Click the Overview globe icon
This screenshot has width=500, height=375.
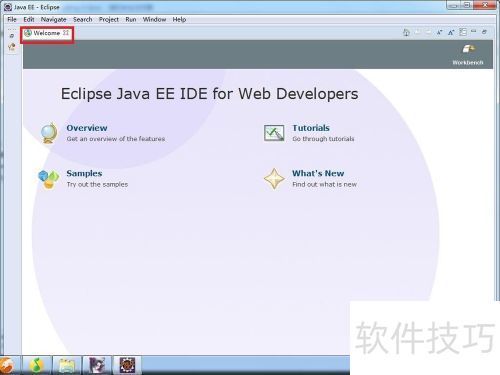coord(49,133)
